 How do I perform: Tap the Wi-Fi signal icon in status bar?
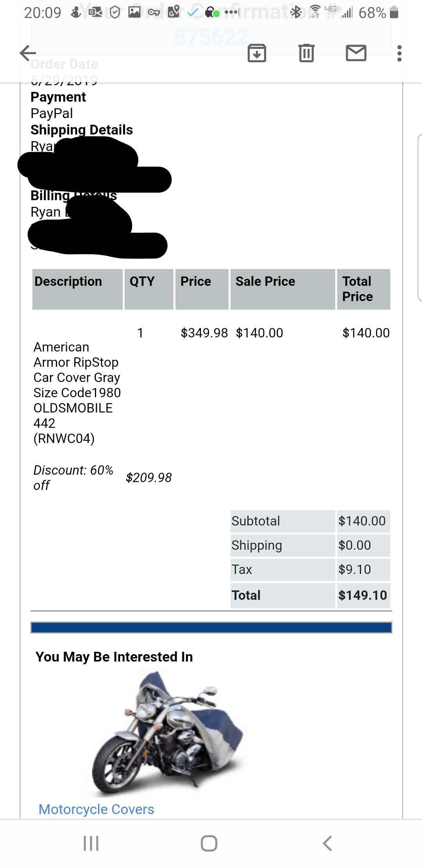[x=315, y=13]
